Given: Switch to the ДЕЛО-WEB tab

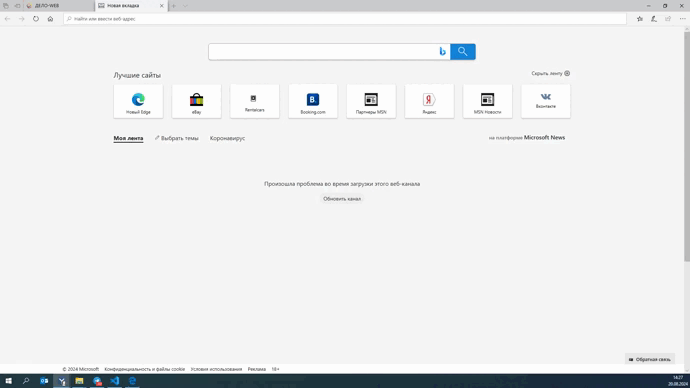Looking at the screenshot, I should [59, 6].
